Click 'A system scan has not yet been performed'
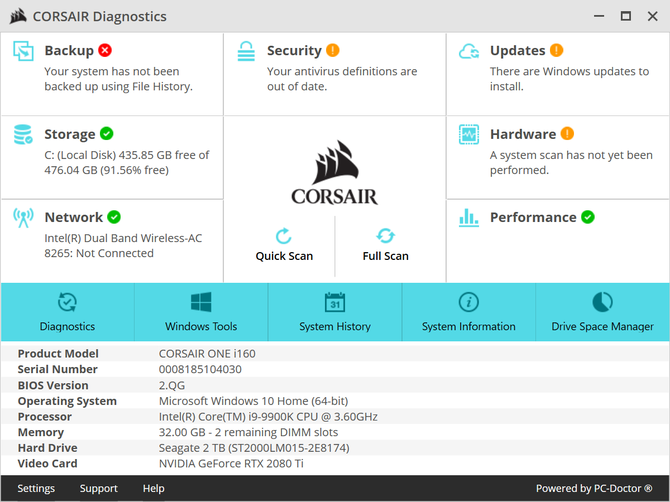The image size is (670, 502). 571,163
